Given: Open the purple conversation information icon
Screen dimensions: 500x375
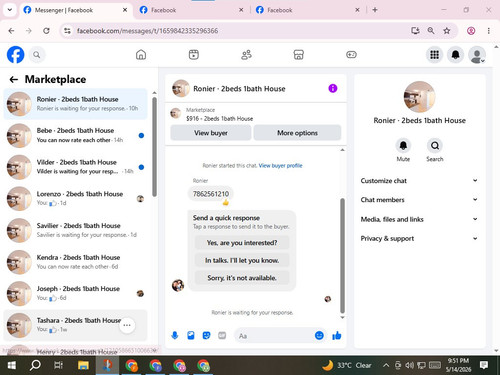Looking at the screenshot, I should coord(333,88).
